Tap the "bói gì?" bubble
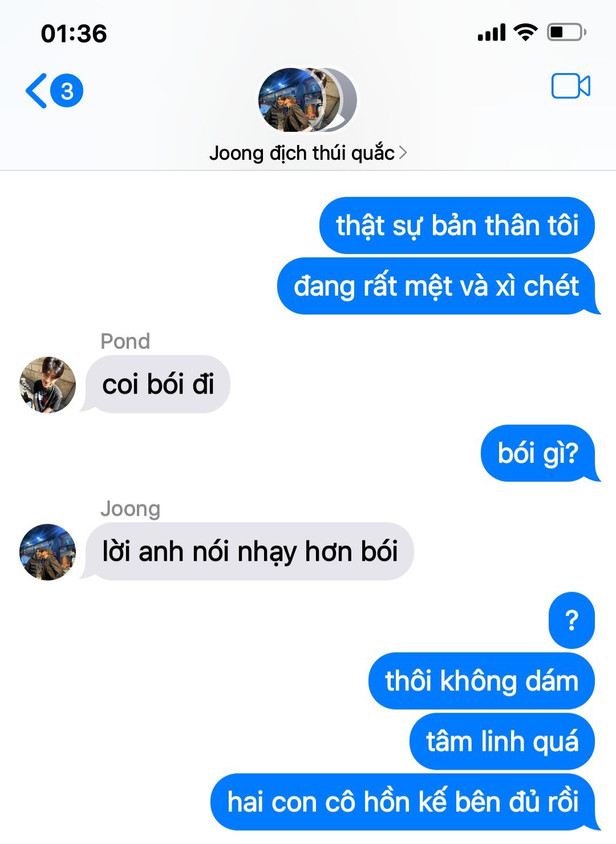616x844 pixels. [x=538, y=453]
